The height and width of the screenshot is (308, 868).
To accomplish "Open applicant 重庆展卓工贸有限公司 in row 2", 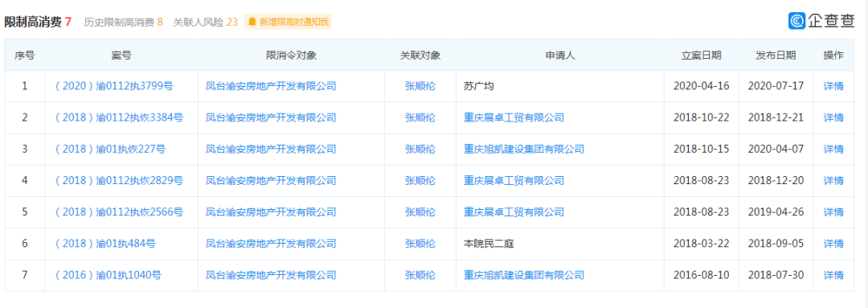I will pyautogui.click(x=514, y=118).
